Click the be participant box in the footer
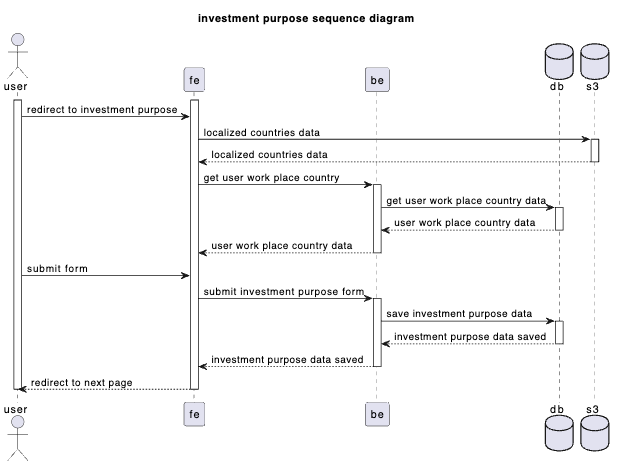622x466 pixels. click(377, 411)
